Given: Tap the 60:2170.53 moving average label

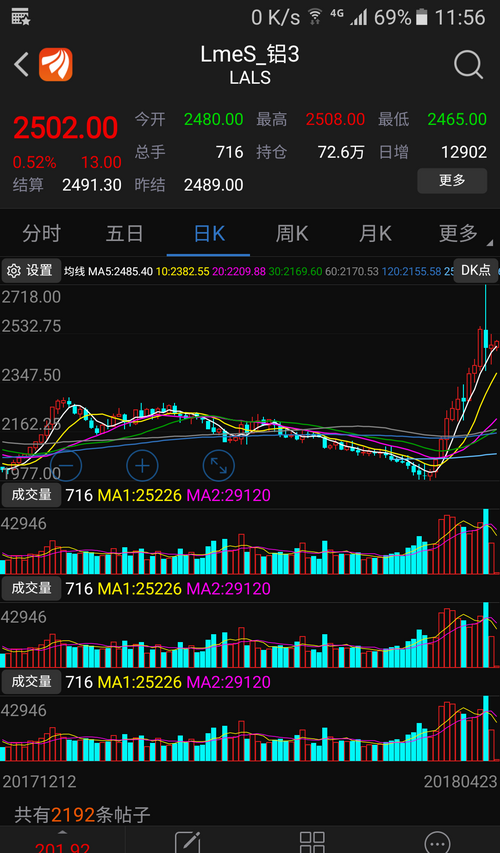Looking at the screenshot, I should [352, 271].
